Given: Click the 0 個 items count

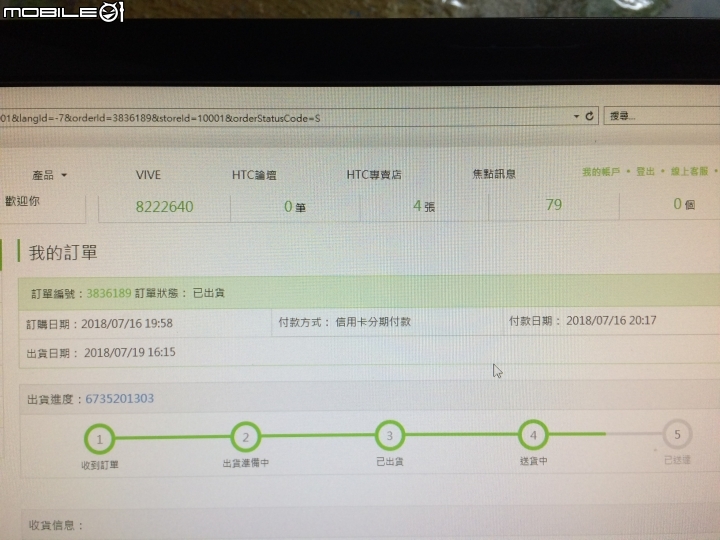Looking at the screenshot, I should tap(684, 204).
